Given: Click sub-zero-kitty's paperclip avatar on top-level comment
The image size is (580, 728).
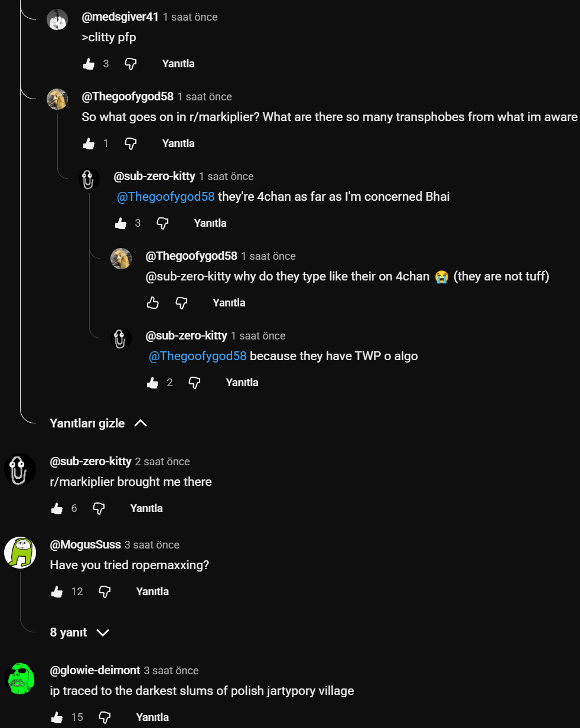Looking at the screenshot, I should tap(20, 470).
